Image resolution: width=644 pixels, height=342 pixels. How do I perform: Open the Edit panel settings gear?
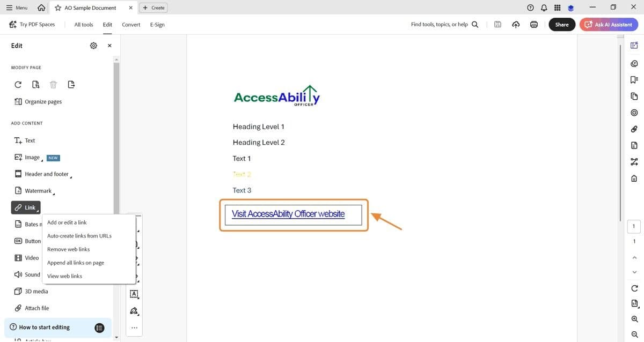pos(93,45)
